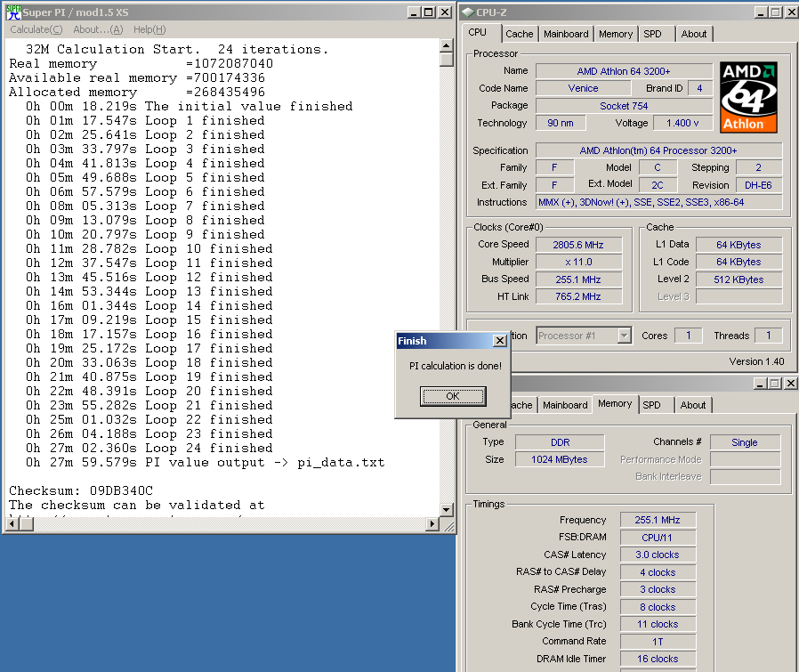Maximize the Super PI window
The width and height of the screenshot is (799, 672).
tap(429, 12)
